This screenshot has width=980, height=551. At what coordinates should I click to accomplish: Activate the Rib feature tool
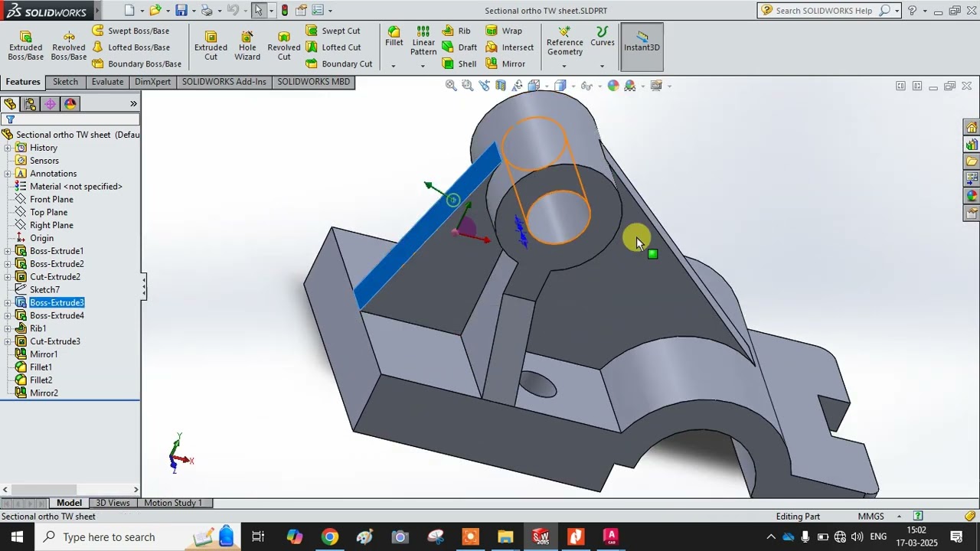456,31
